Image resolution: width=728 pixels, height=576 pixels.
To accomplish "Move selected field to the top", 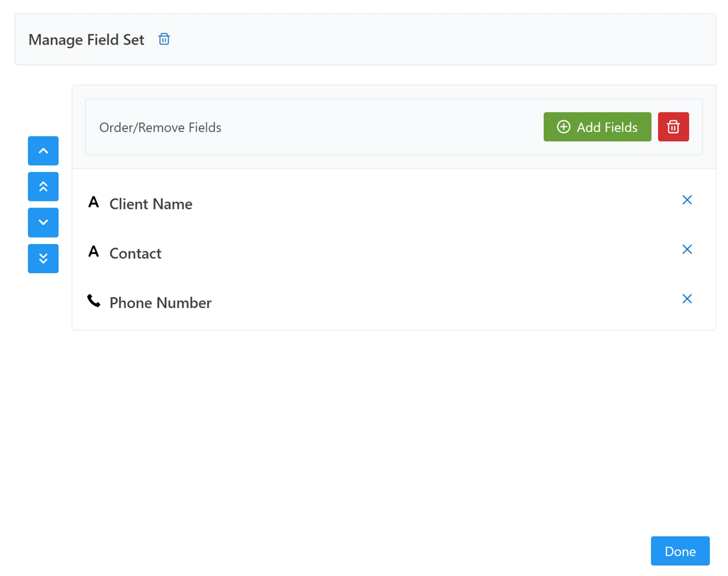I will pyautogui.click(x=43, y=186).
